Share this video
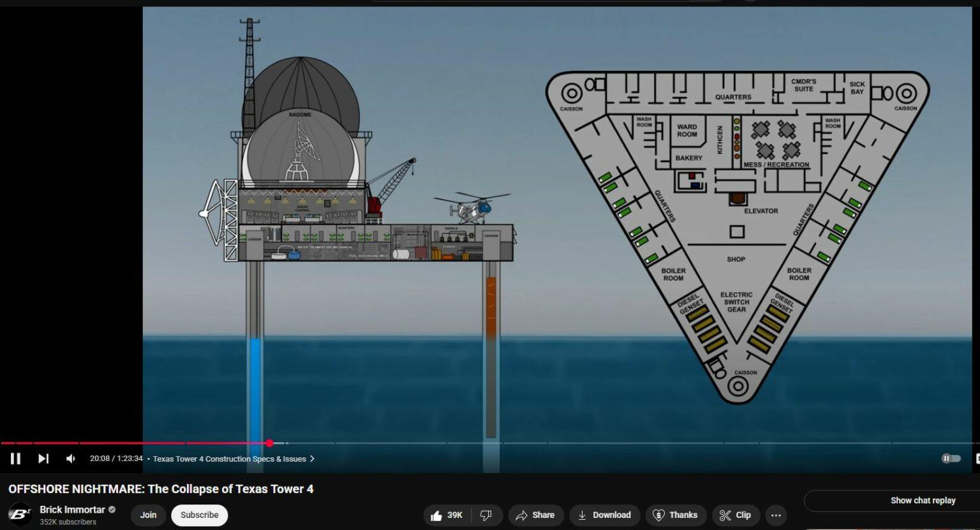Viewport: 980px width, 530px height. (535, 515)
